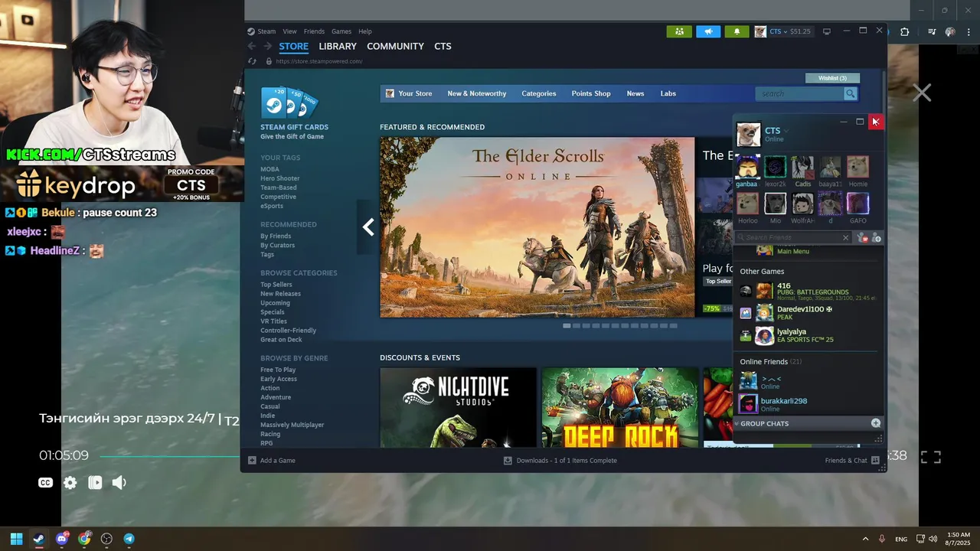The height and width of the screenshot is (551, 980).
Task: Open the browser media control icon
Action: click(932, 32)
